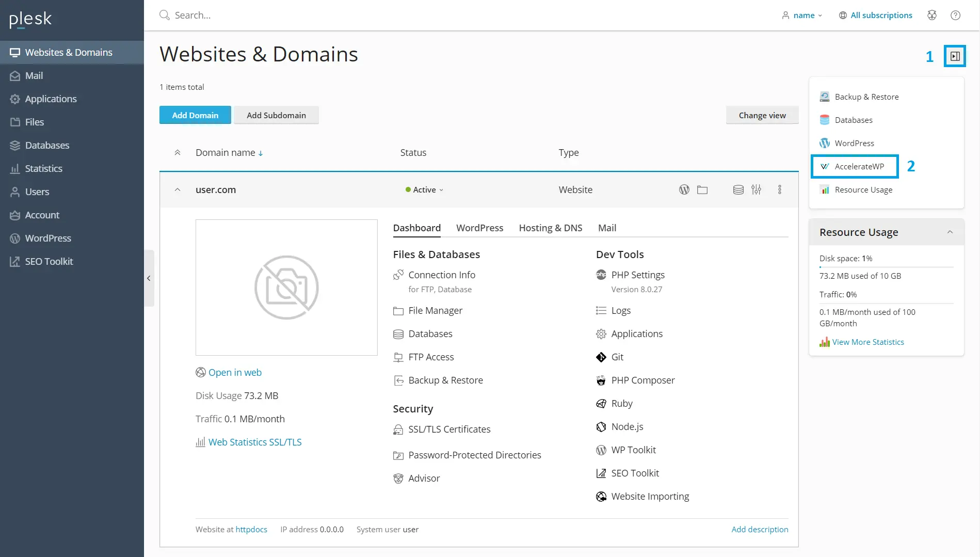
Task: Open Users in the left sidebar
Action: point(72,192)
